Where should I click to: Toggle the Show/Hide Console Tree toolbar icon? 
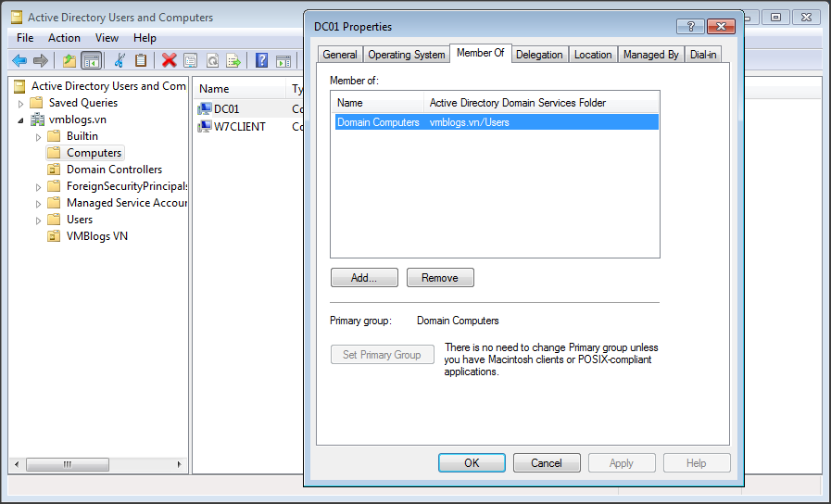pos(91,60)
